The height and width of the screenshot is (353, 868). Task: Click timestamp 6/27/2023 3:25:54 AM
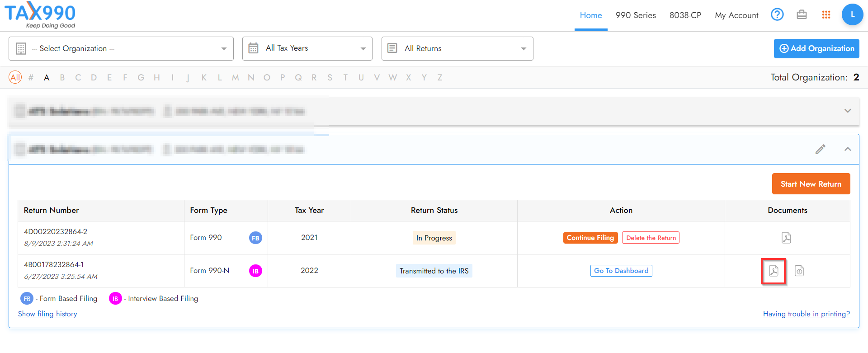61,277
